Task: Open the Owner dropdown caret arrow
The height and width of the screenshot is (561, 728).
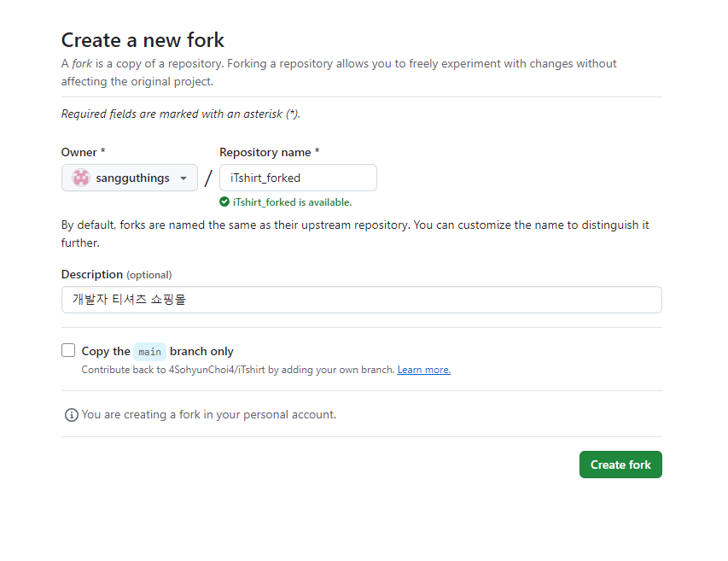Action: pyautogui.click(x=183, y=178)
